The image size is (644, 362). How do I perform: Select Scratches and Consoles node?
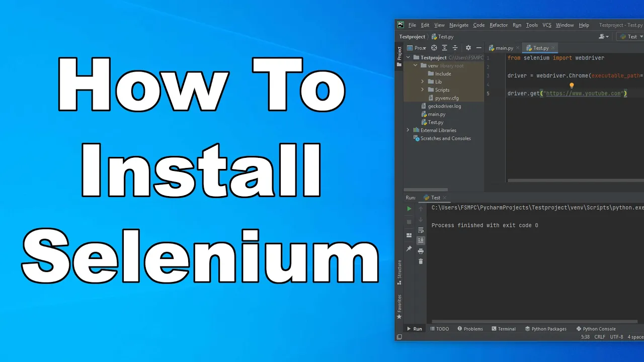point(442,138)
